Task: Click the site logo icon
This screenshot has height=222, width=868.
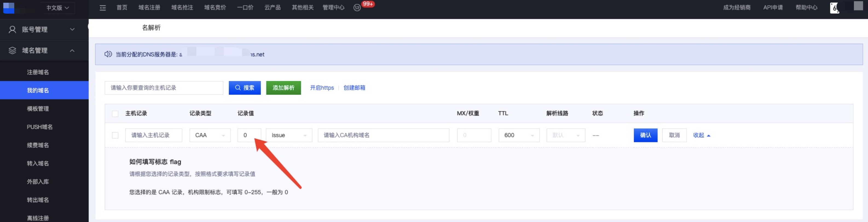Action: click(9, 8)
